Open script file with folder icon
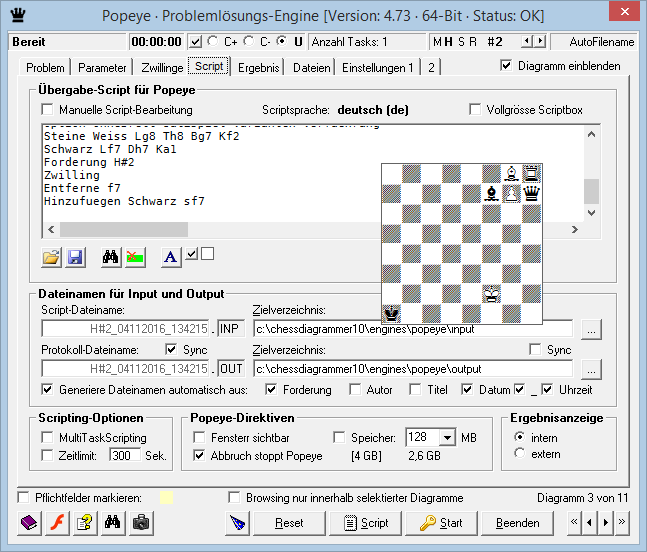647x552 pixels. point(51,257)
